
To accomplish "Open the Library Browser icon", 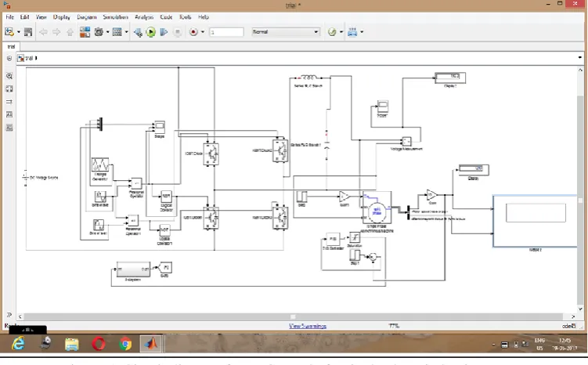I will tap(85, 32).
